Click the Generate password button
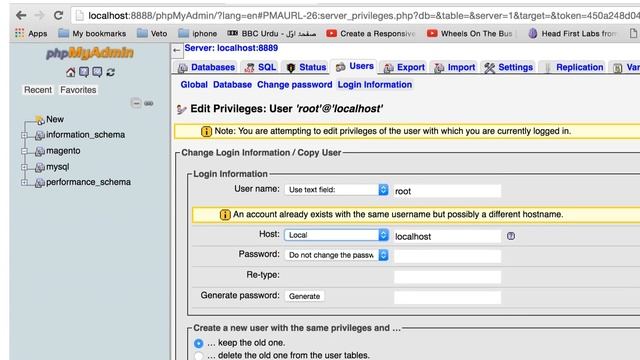The height and width of the screenshot is (360, 640). tap(304, 296)
